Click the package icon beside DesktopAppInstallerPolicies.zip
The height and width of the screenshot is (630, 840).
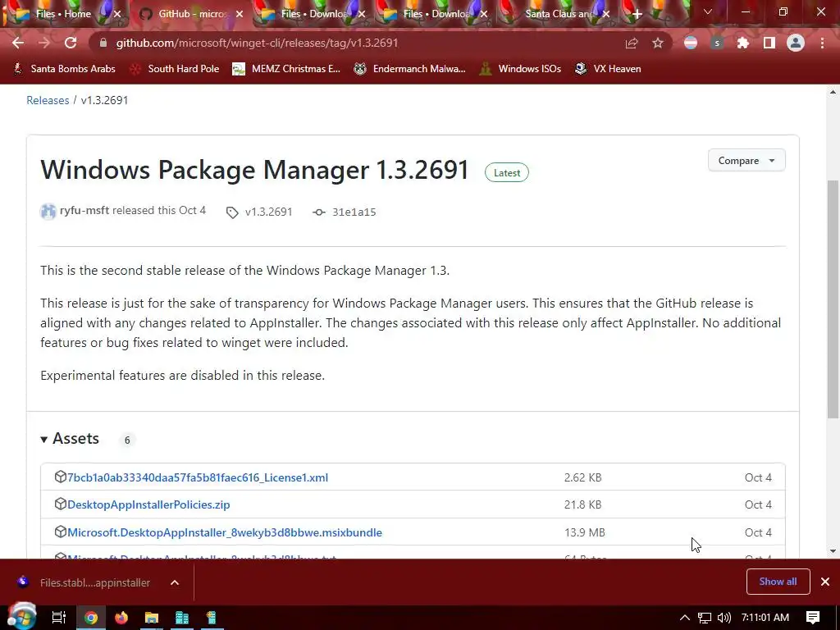tap(61, 504)
